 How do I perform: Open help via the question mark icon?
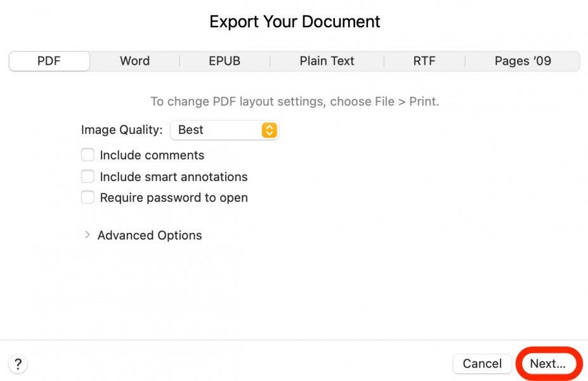pyautogui.click(x=18, y=364)
